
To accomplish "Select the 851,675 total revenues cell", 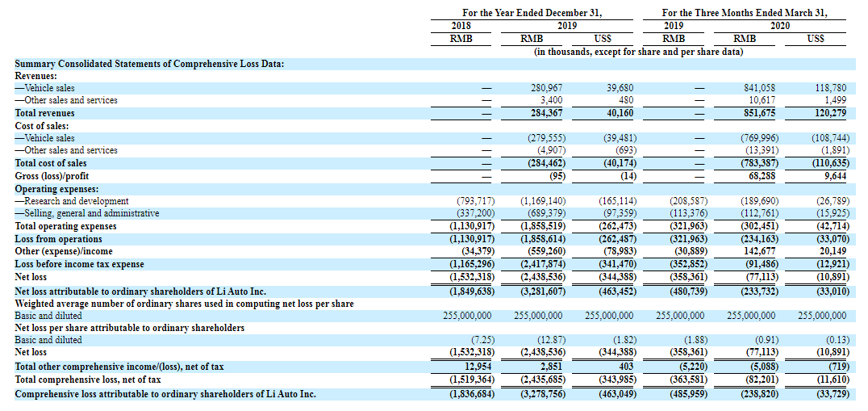I will click(x=757, y=113).
